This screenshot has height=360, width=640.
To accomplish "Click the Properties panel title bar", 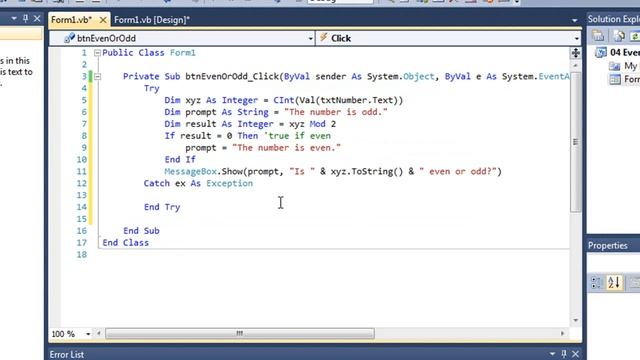I will pyautogui.click(x=613, y=246).
